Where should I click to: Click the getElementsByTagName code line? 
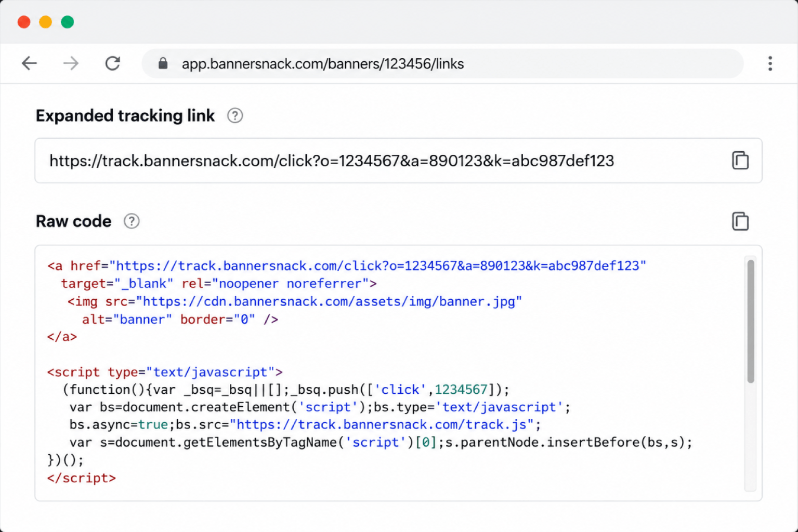click(x=381, y=443)
